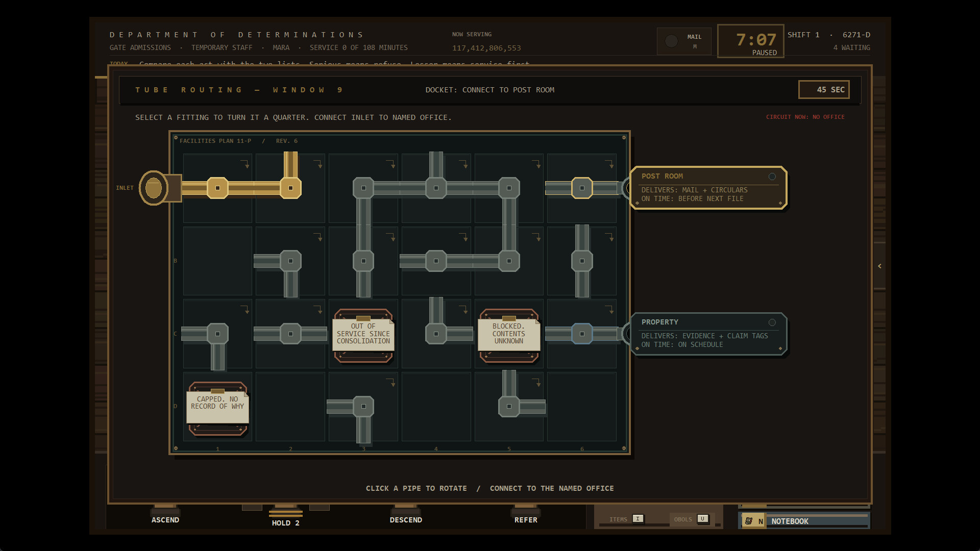Click 'CIRCUIT NOW: NO OFFICE' status

pyautogui.click(x=805, y=117)
